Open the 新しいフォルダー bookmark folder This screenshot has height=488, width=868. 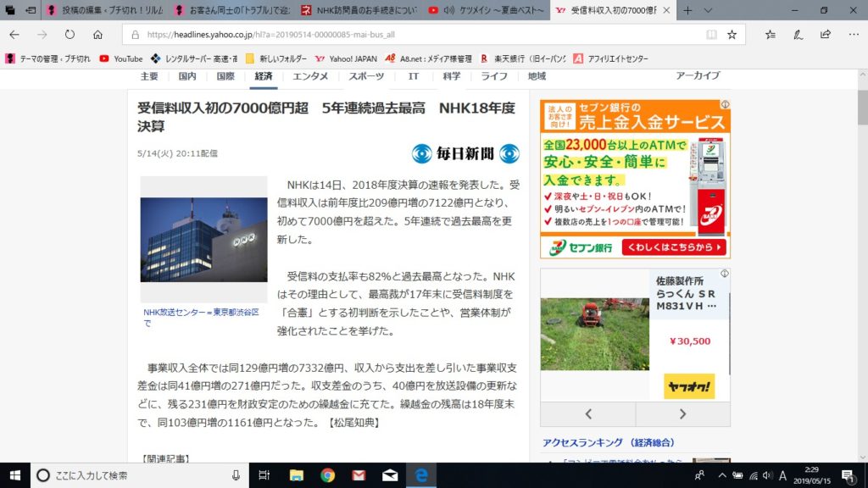275,58
